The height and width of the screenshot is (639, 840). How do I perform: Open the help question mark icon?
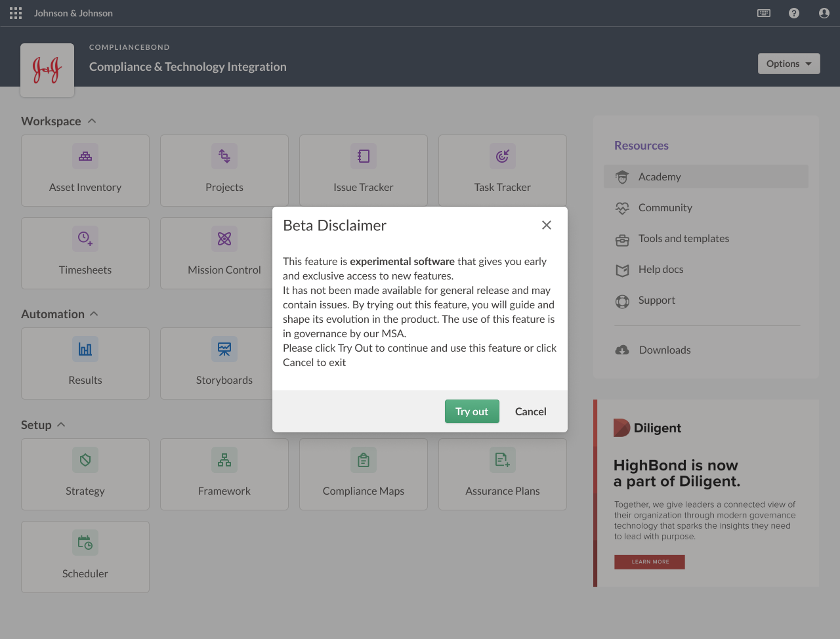click(794, 13)
